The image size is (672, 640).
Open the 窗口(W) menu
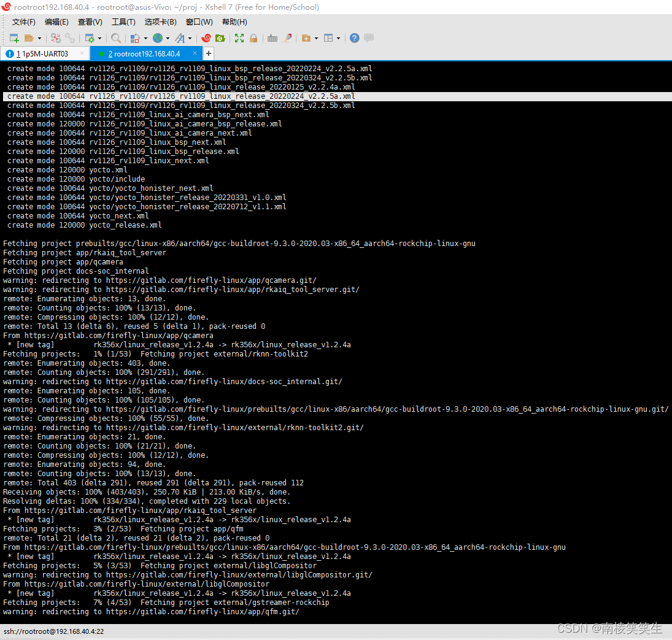pos(199,22)
